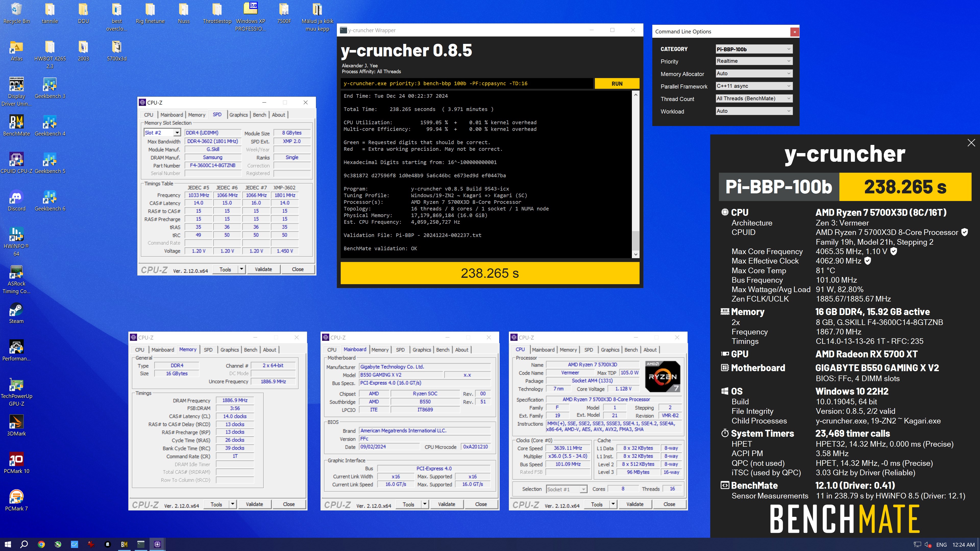The height and width of the screenshot is (551, 980).
Task: Launch HWiNFO 64 shortcut
Action: coord(16,242)
